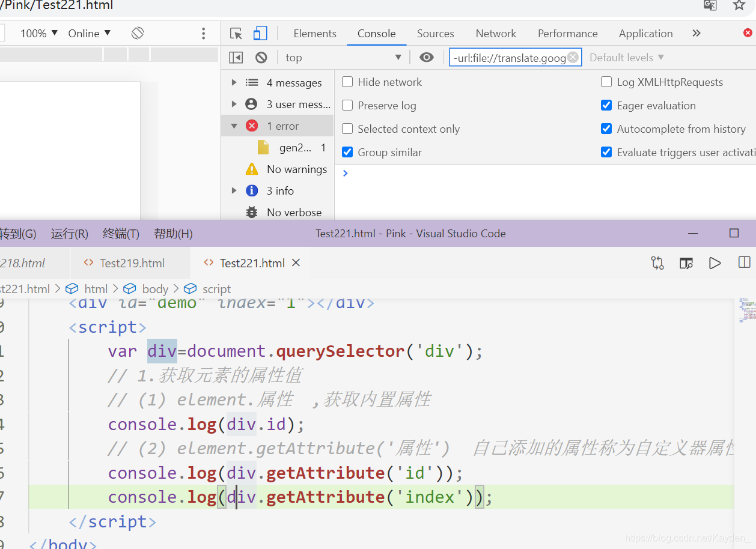The image size is (756, 549).
Task: Collapse the 1 error group
Action: (x=234, y=126)
